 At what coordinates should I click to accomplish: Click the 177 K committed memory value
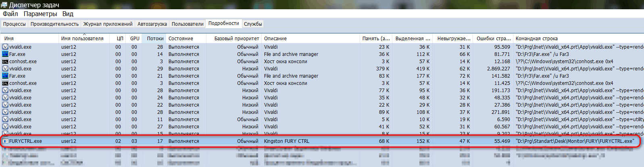point(423,76)
